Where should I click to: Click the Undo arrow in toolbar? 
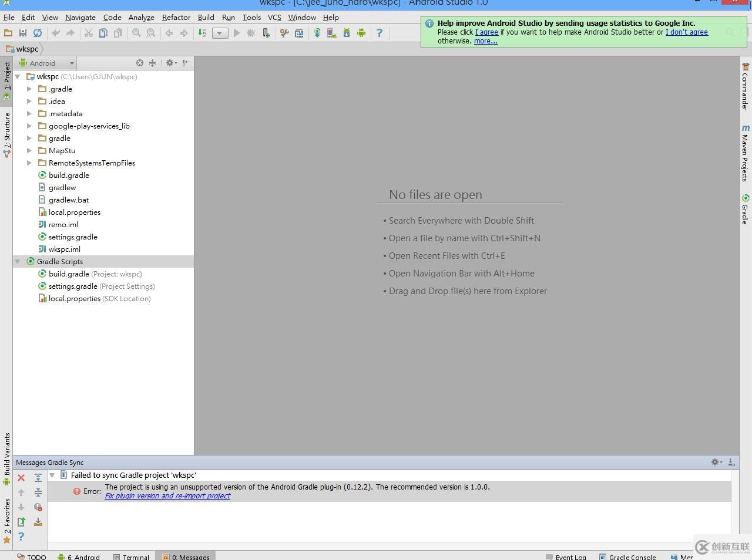click(56, 33)
